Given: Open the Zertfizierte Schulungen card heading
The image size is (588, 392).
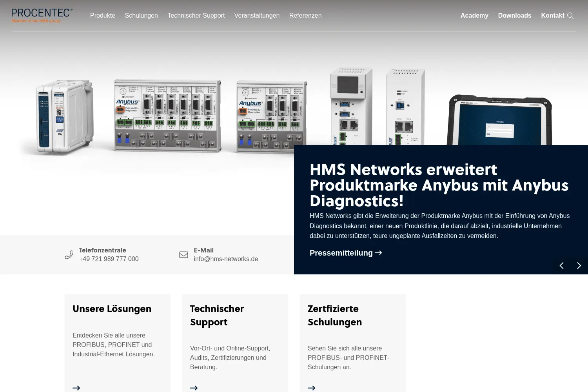Looking at the screenshot, I should [335, 315].
